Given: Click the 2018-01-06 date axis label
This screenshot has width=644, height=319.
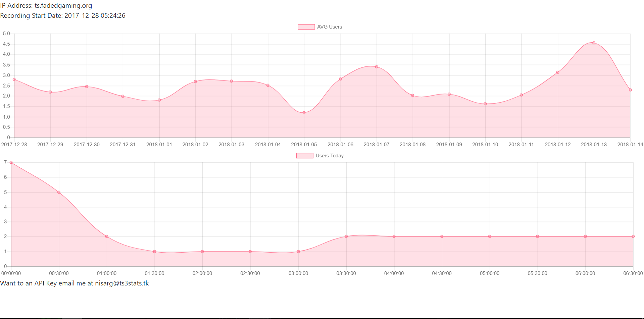Looking at the screenshot, I should coord(340,145).
